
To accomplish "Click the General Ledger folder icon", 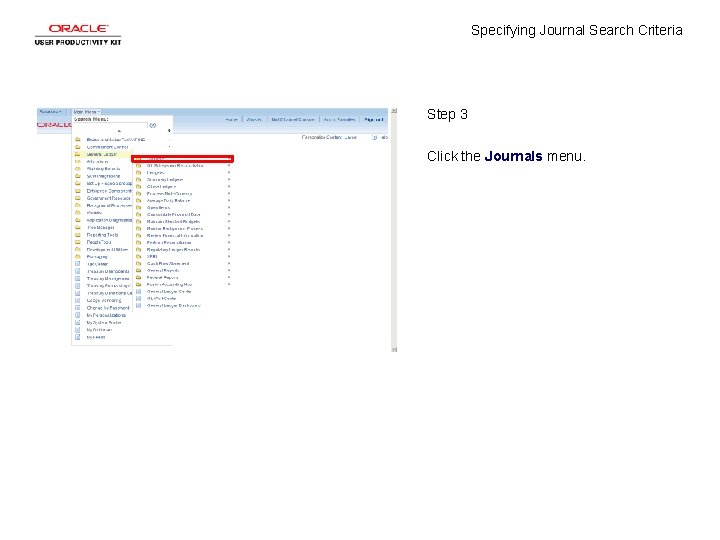I will pyautogui.click(x=78, y=154).
